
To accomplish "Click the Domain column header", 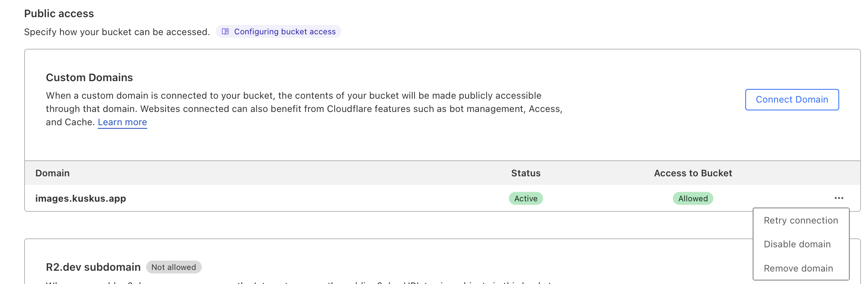I will click(x=53, y=173).
